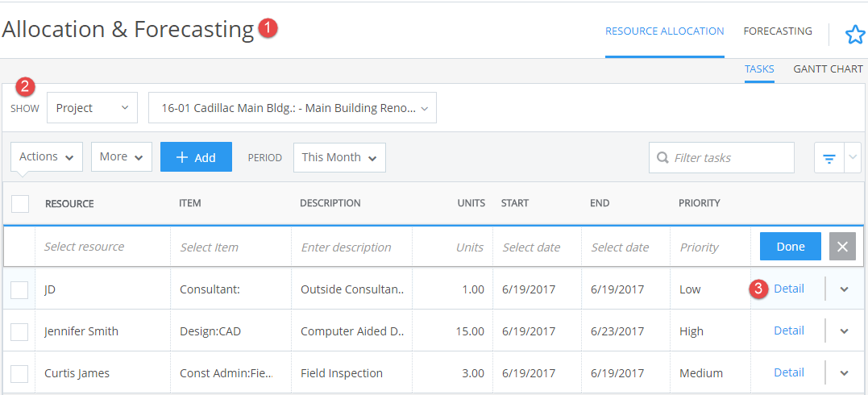Sort by the Description column header

tap(330, 203)
